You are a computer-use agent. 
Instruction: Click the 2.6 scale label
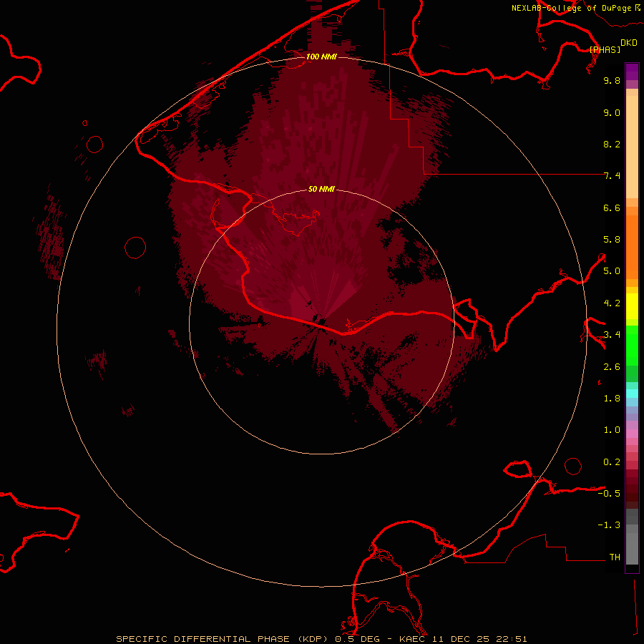click(x=612, y=367)
